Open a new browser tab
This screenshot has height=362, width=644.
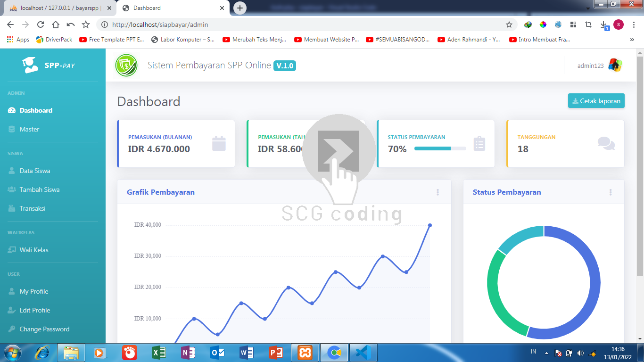(x=240, y=8)
